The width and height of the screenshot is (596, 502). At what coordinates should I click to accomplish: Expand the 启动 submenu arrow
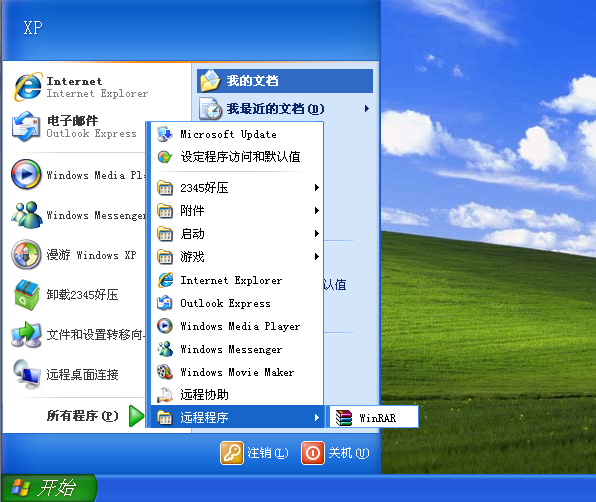316,234
